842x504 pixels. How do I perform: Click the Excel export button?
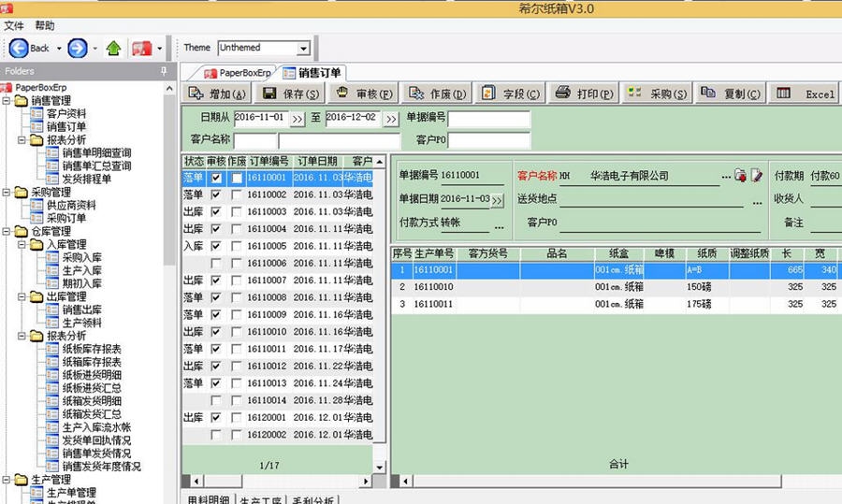(x=805, y=94)
